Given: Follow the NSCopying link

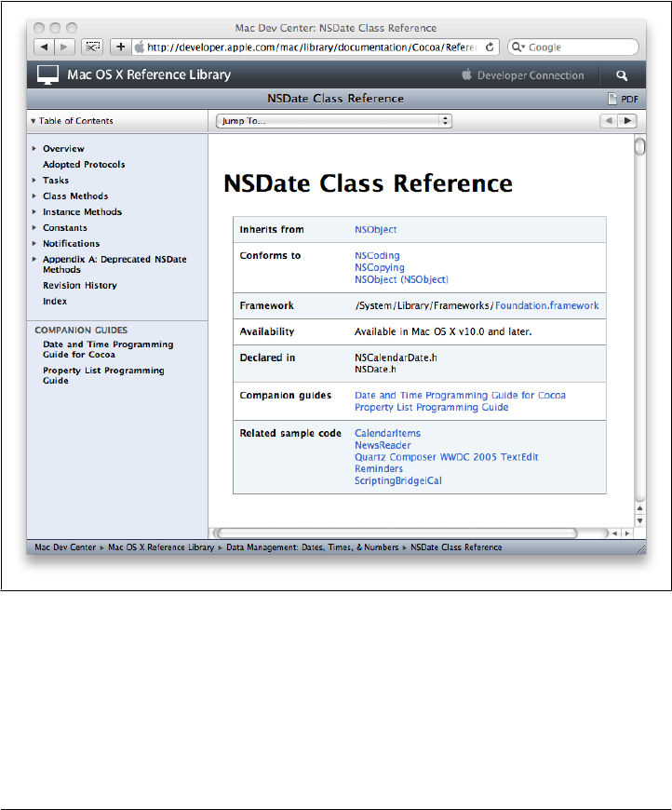Looking at the screenshot, I should tap(380, 267).
